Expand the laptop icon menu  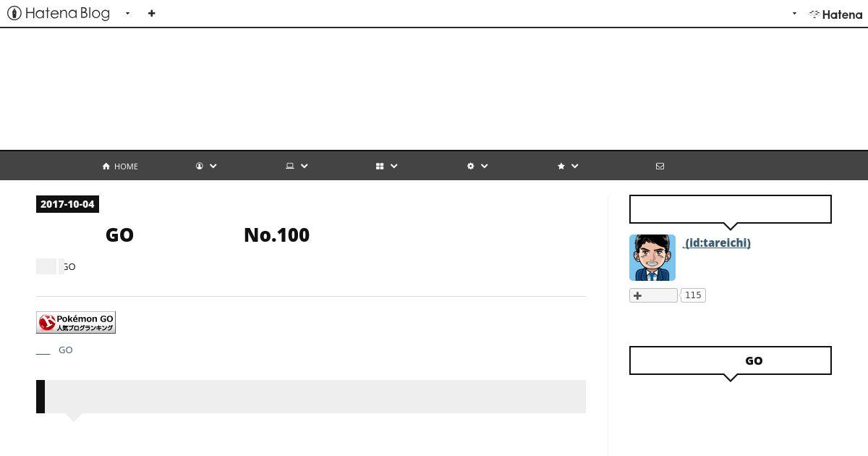(x=297, y=166)
